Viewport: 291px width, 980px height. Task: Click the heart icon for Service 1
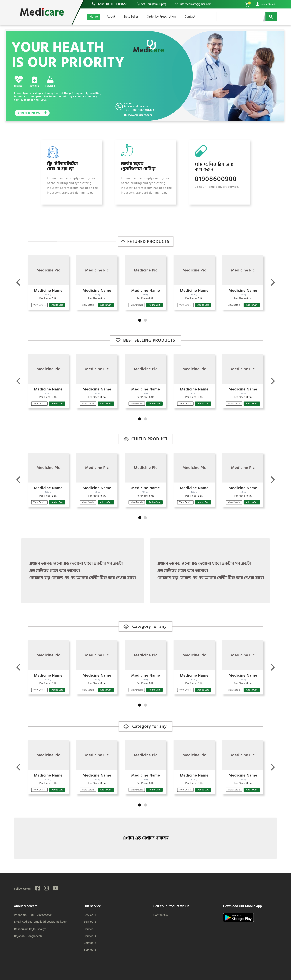point(19,79)
